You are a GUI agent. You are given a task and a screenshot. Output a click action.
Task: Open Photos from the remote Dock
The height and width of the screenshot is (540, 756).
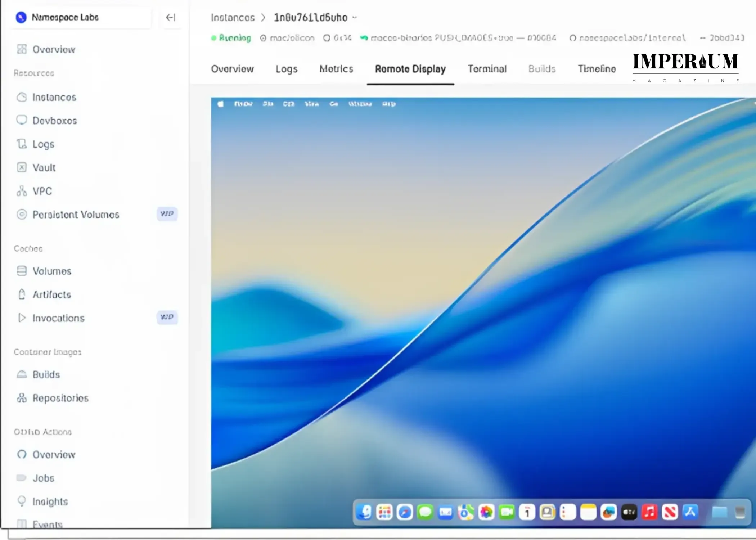coord(486,512)
